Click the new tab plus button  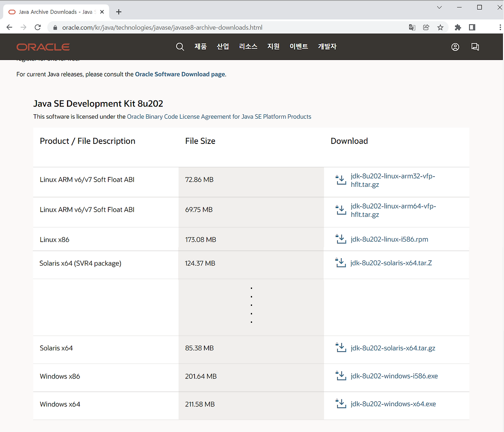coord(119,11)
